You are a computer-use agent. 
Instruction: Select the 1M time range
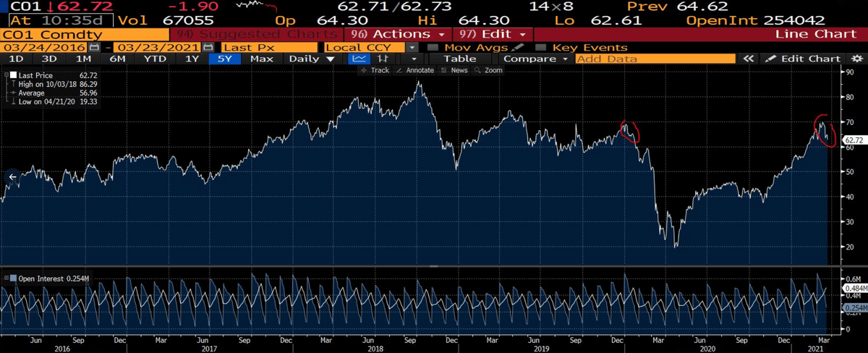[83, 59]
